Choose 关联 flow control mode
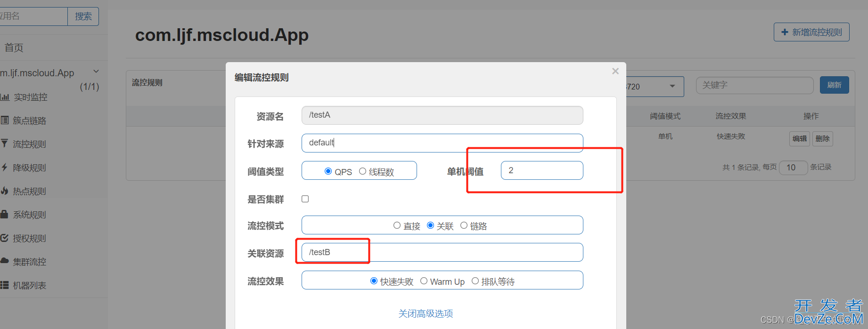 (x=430, y=225)
